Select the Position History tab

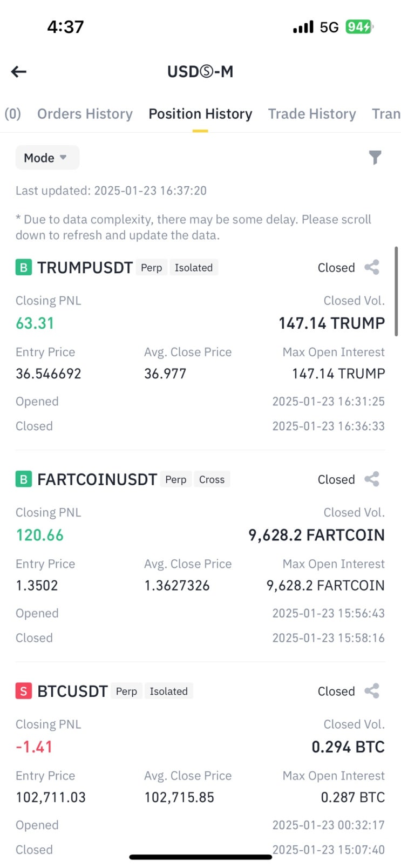click(x=200, y=114)
